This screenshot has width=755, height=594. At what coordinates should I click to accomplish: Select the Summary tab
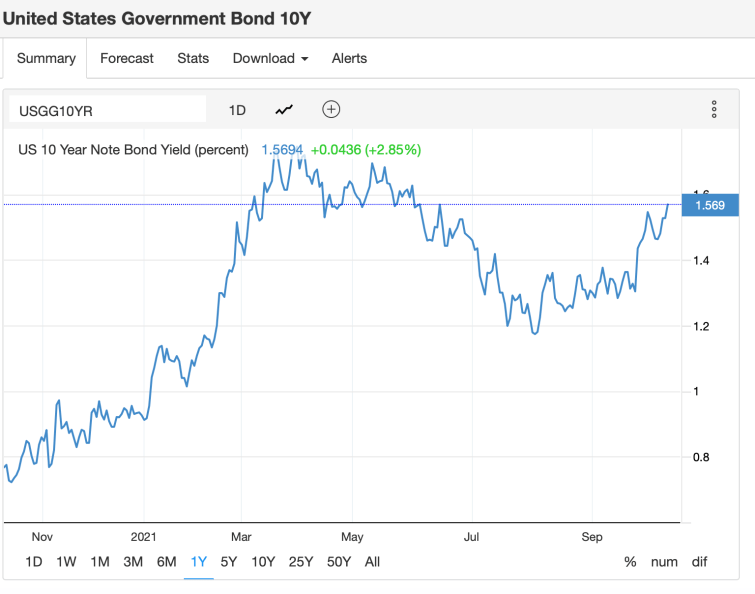[46, 58]
